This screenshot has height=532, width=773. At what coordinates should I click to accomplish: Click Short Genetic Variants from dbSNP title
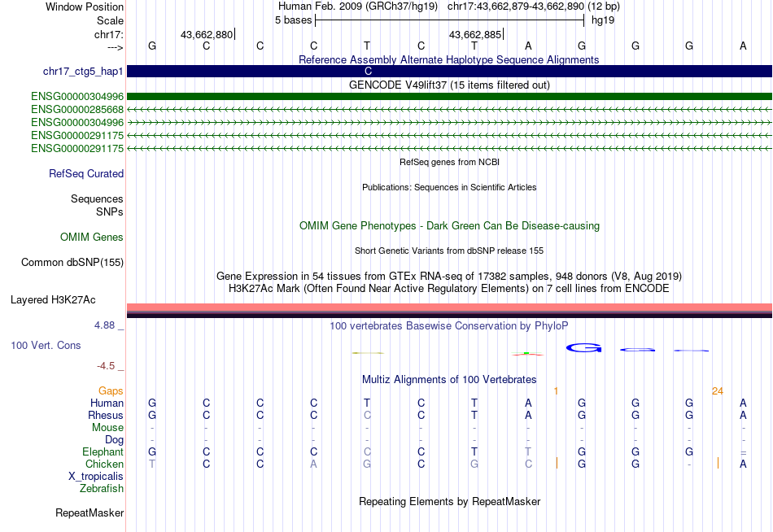(x=449, y=251)
